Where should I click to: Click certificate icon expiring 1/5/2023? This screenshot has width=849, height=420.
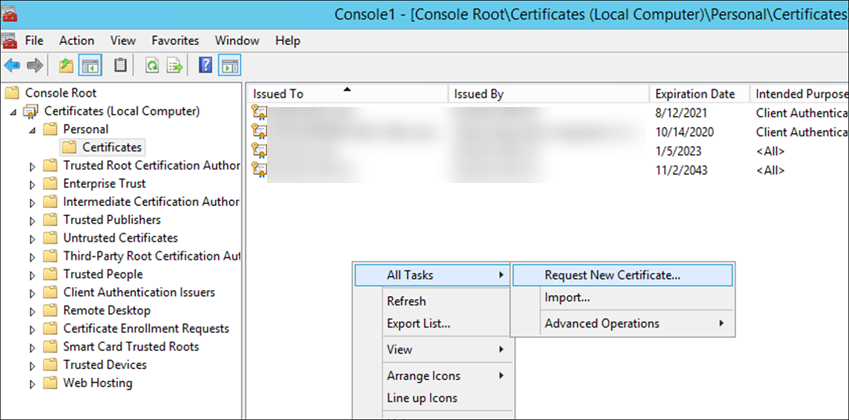point(259,151)
